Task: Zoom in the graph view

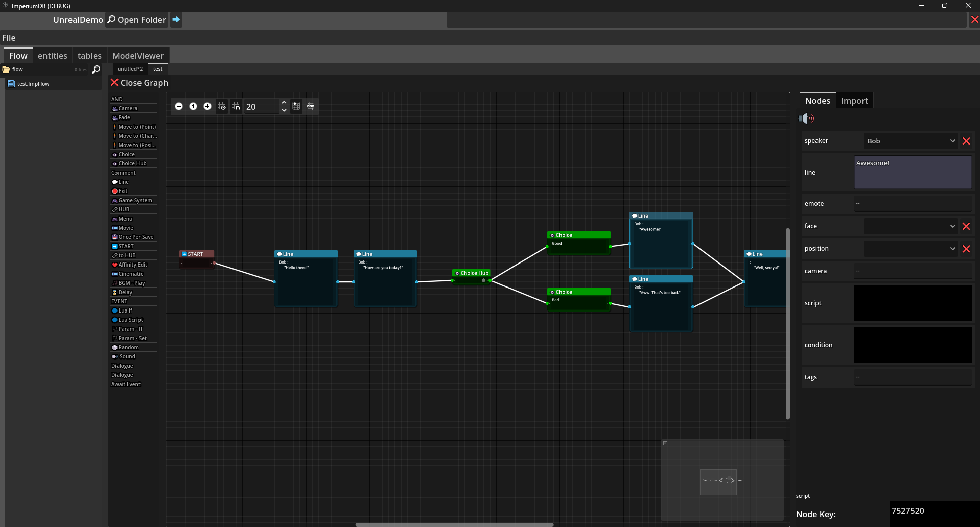Action: [x=207, y=106]
